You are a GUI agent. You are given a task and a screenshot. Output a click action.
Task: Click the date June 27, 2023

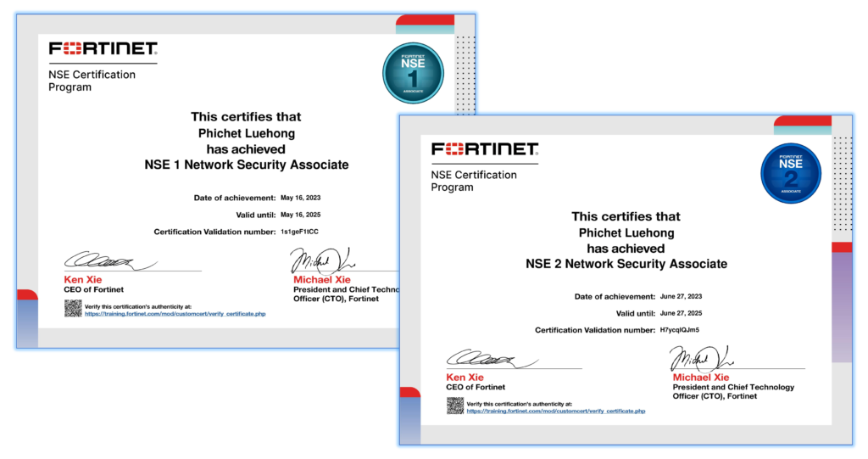point(681,297)
